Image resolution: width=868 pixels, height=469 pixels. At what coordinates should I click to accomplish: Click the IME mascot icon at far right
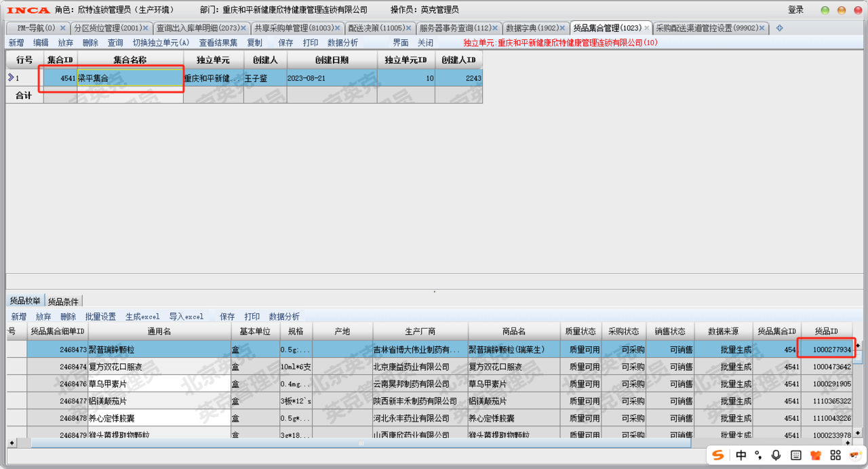point(855,455)
